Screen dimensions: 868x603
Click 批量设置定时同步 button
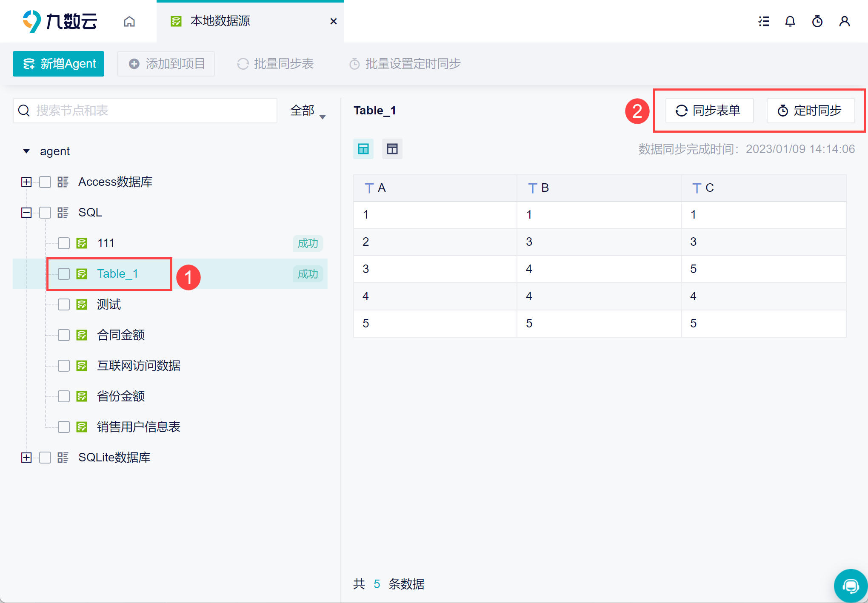tap(405, 64)
